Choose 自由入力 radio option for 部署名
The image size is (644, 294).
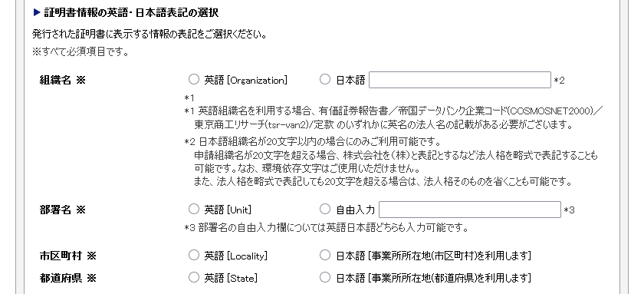(325, 210)
